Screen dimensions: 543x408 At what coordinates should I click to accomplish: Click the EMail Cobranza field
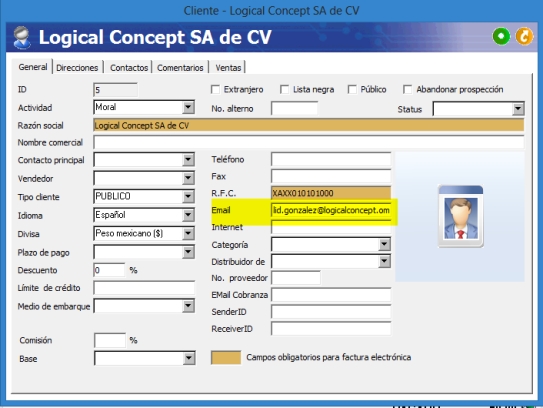coord(331,295)
